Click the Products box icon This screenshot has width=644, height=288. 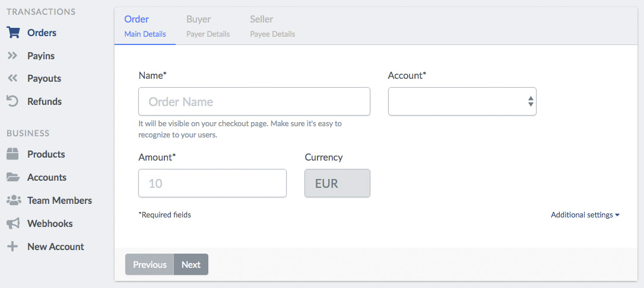[12, 154]
